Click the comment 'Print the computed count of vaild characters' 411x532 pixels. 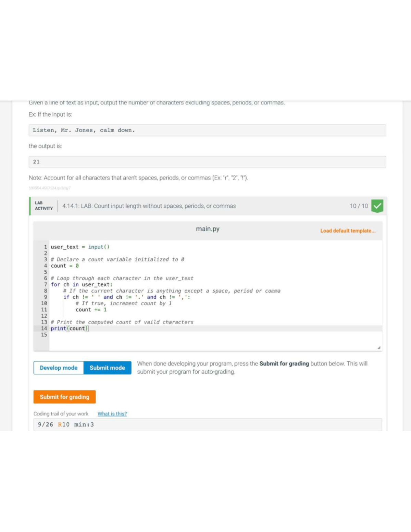[122, 322]
